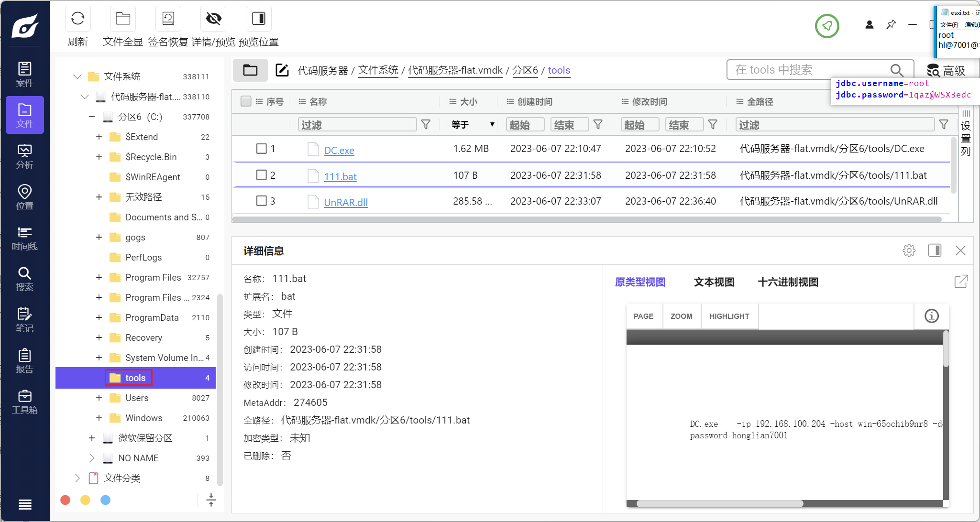The width and height of the screenshot is (980, 522).
Task: Select 原类型视图 tab
Action: [x=640, y=282]
